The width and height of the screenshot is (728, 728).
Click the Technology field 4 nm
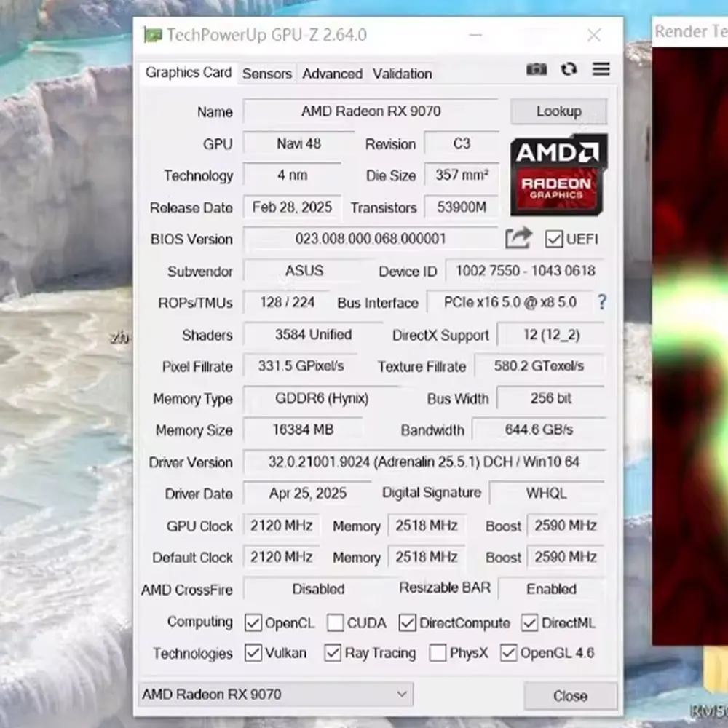click(x=292, y=175)
